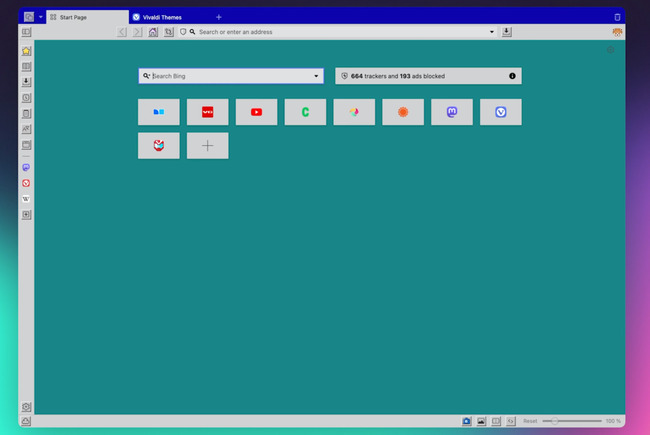
Task: Click the 100 % zoom value
Action: (613, 421)
